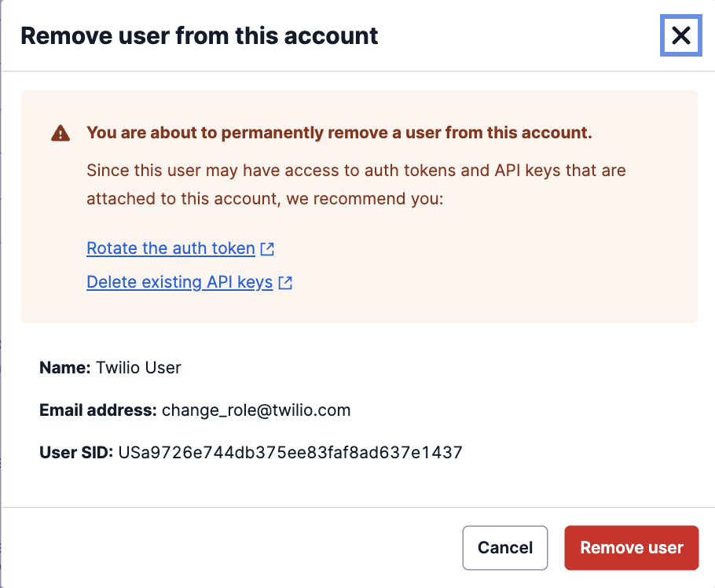715x588 pixels.
Task: Follow the Delete existing API keys link
Action: point(179,283)
